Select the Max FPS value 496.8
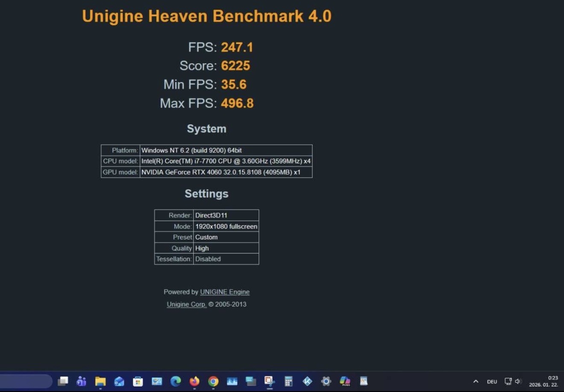Screen dimensions: 564x392 237,103
